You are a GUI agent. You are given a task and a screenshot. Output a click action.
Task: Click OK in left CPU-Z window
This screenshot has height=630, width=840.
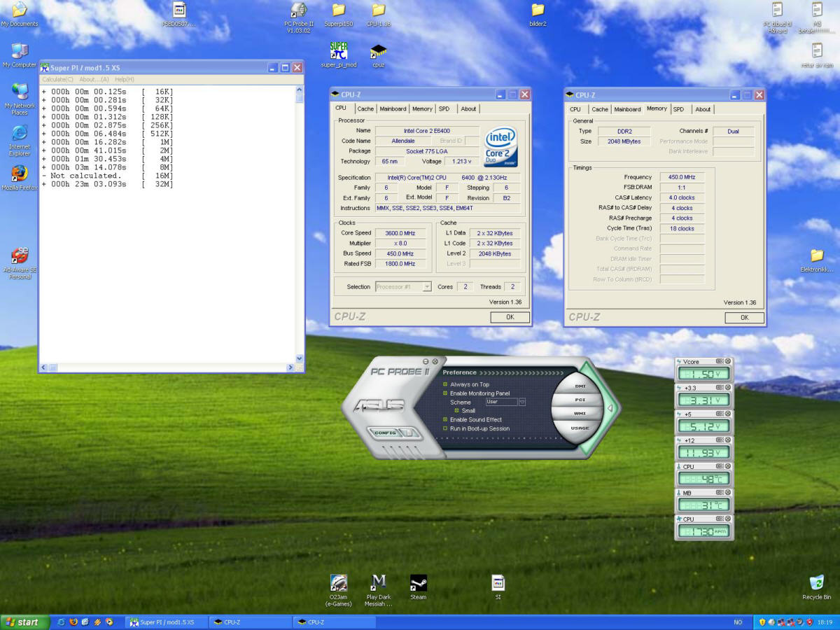coord(510,317)
